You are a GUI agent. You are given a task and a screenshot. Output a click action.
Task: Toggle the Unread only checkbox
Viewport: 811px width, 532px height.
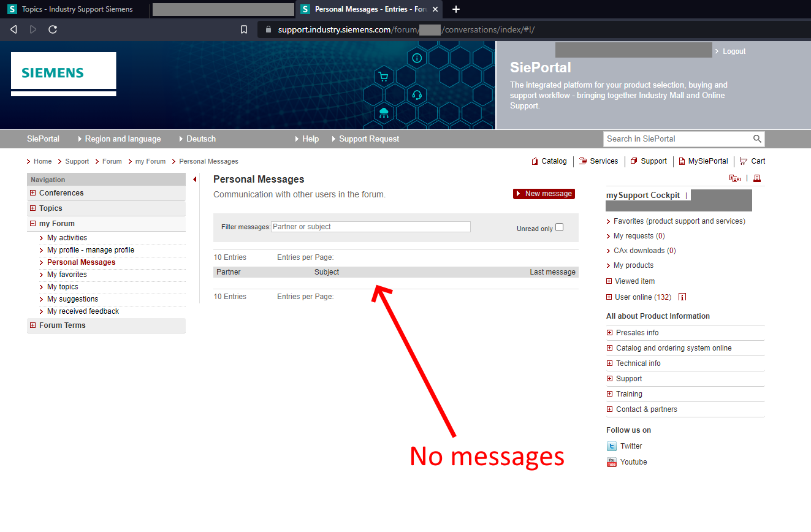coord(559,227)
